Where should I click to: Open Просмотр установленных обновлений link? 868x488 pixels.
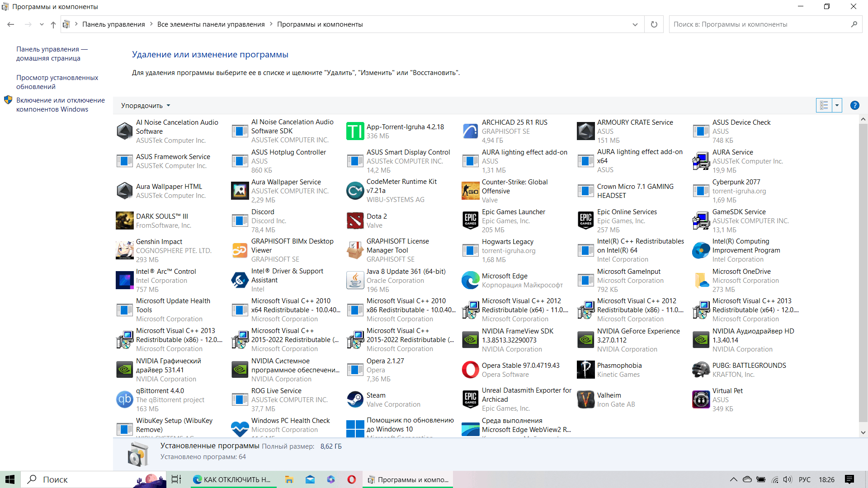coord(57,82)
